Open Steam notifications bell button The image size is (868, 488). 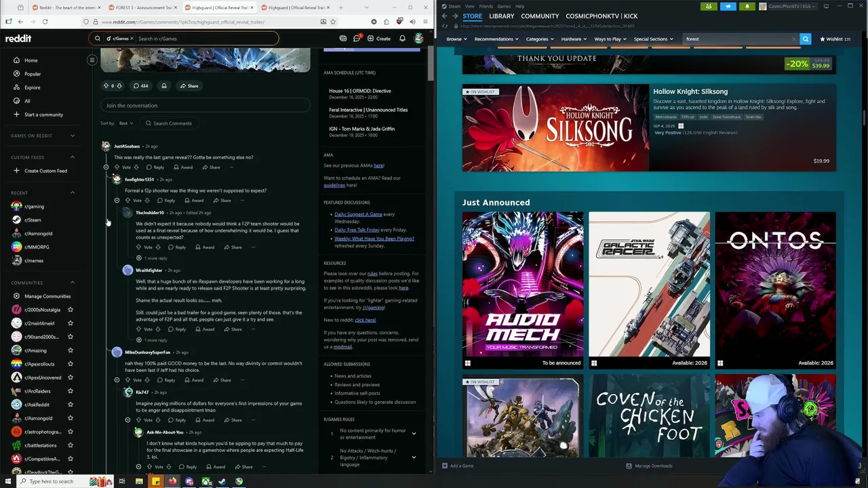pyautogui.click(x=747, y=6)
